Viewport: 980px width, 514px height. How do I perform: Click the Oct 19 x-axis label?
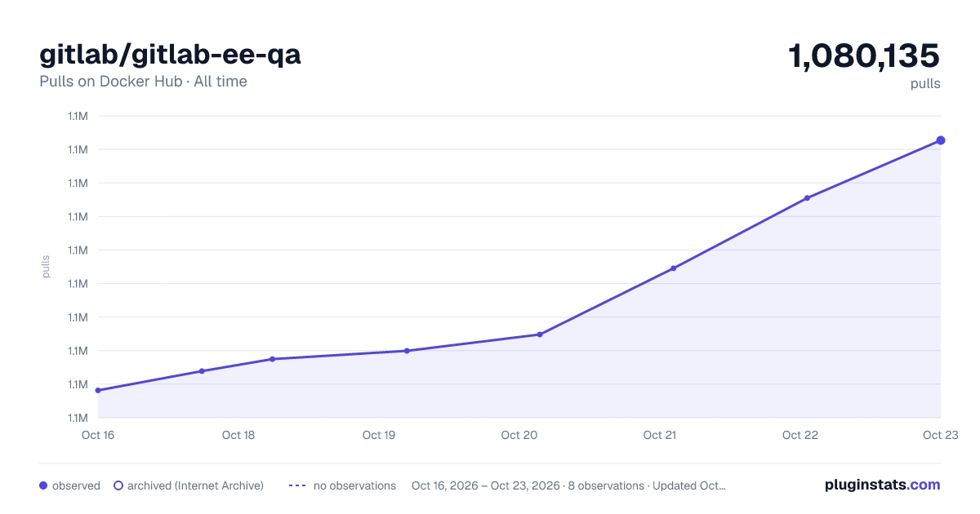pos(379,435)
